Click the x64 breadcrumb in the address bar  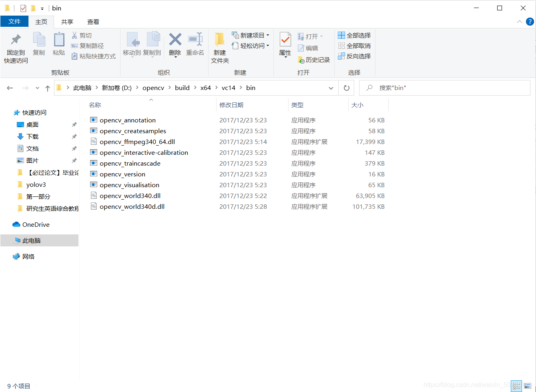point(206,88)
